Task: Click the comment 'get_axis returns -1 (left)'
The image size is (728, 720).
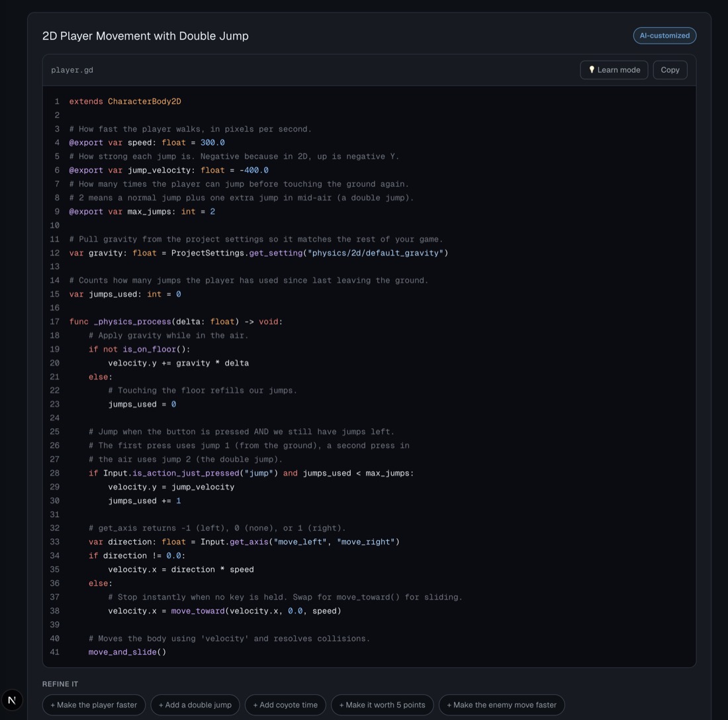Action: coord(217,528)
